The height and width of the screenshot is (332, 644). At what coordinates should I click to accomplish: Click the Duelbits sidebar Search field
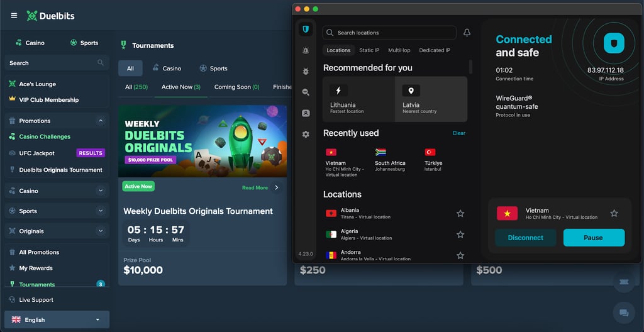point(57,63)
